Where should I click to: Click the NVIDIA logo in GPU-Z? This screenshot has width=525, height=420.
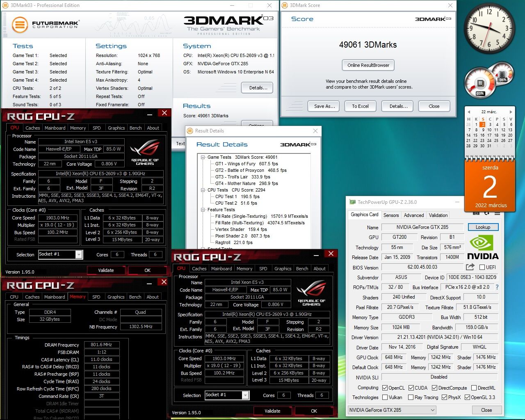point(483,248)
